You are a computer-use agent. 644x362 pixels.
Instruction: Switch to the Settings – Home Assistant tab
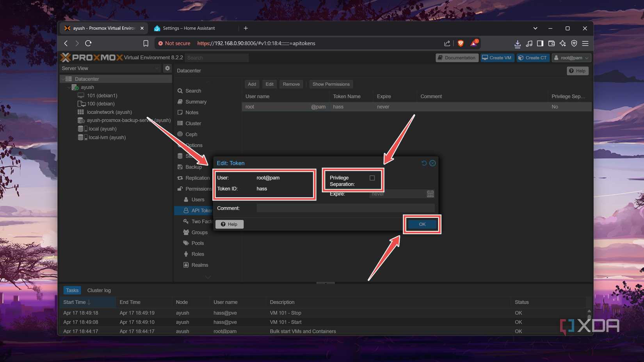(189, 28)
